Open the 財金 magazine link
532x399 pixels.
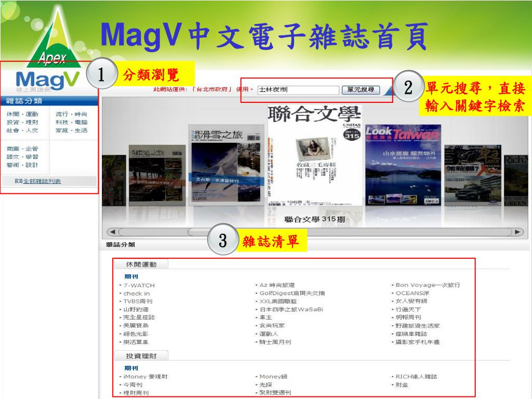(402, 385)
